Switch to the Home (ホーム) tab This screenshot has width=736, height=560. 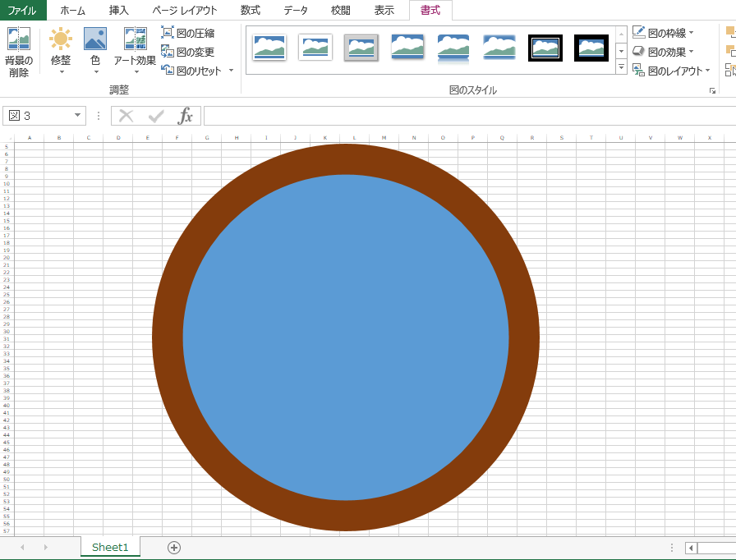(x=73, y=11)
